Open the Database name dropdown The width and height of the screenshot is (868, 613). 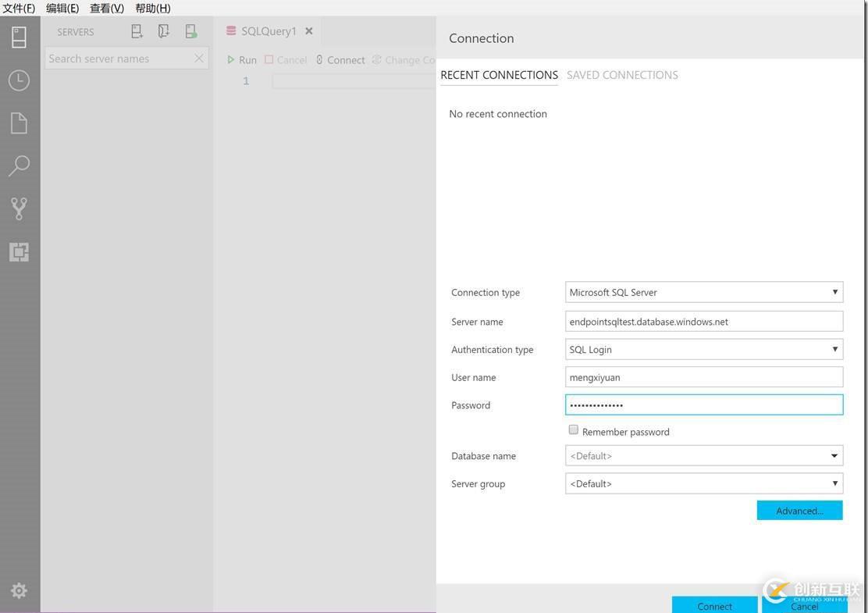click(x=704, y=456)
